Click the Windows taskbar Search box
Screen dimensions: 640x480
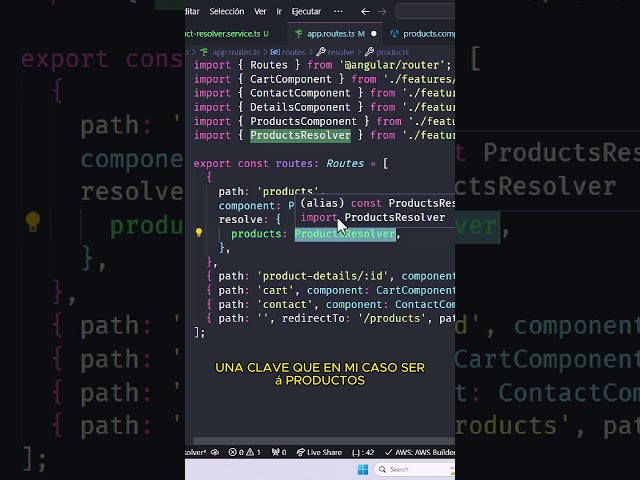[414, 469]
